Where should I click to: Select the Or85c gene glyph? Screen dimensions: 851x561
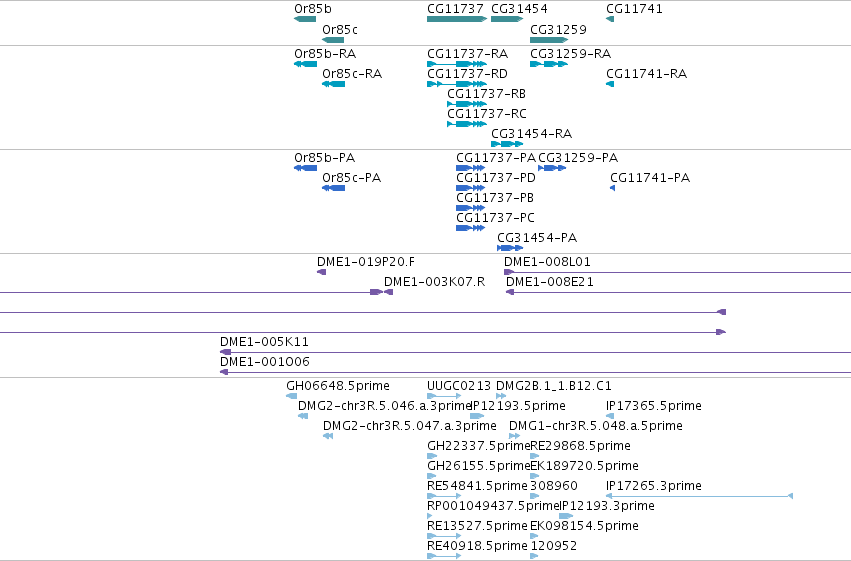click(x=333, y=40)
